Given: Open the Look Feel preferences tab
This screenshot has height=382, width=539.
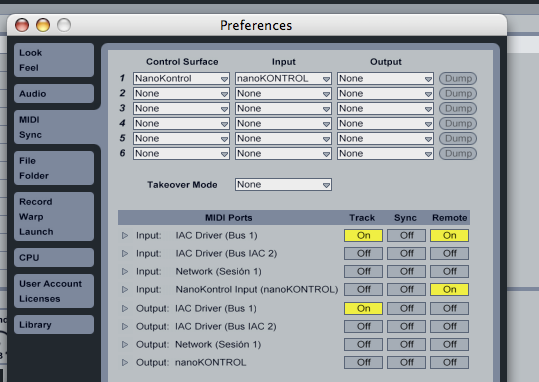Looking at the screenshot, I should point(54,60).
